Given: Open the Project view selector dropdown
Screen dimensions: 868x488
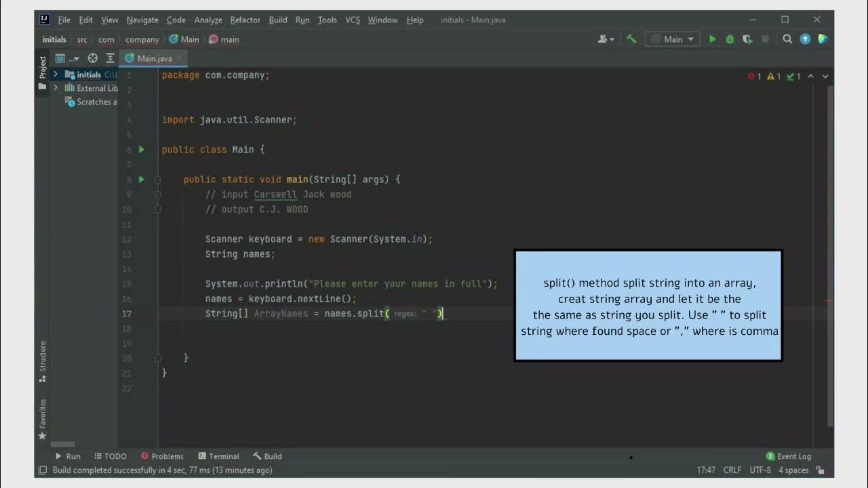Looking at the screenshot, I should click(67, 58).
